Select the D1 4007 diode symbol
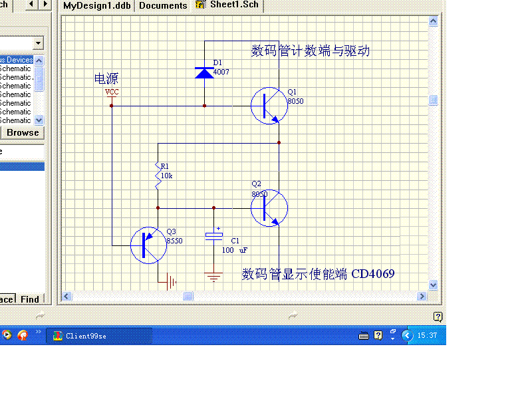 [204, 72]
